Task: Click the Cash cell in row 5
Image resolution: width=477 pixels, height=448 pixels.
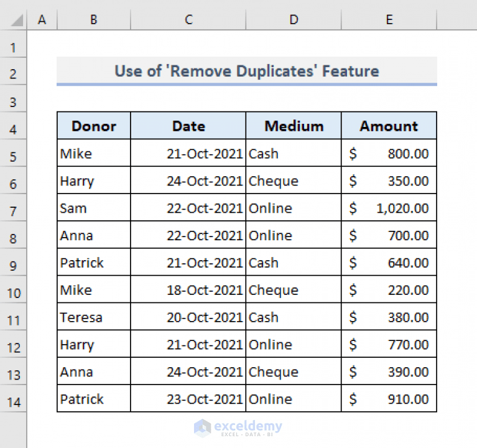Action: (294, 153)
